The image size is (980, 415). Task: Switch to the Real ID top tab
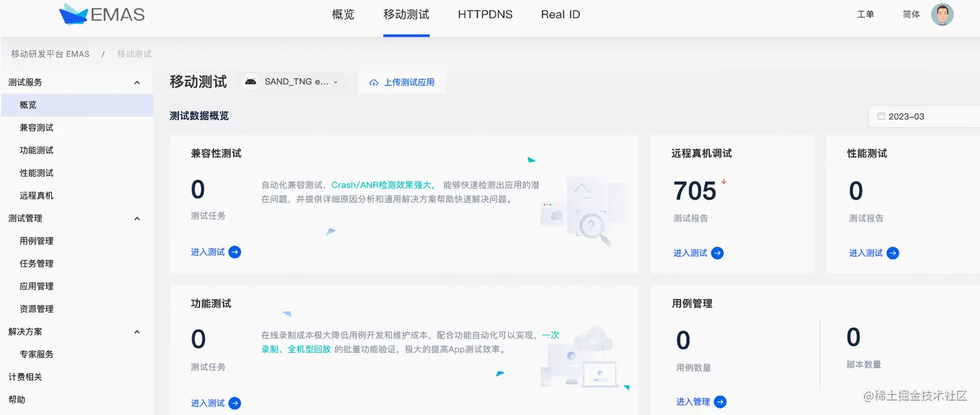click(x=561, y=14)
